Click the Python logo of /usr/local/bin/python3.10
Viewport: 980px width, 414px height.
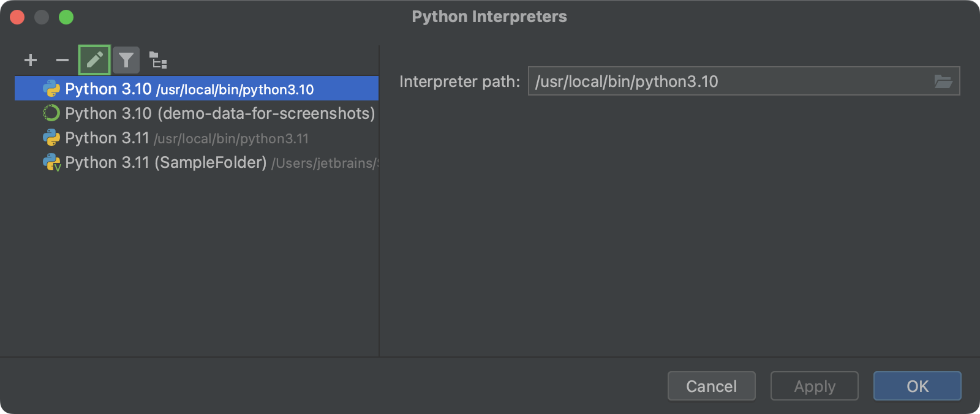(51, 89)
